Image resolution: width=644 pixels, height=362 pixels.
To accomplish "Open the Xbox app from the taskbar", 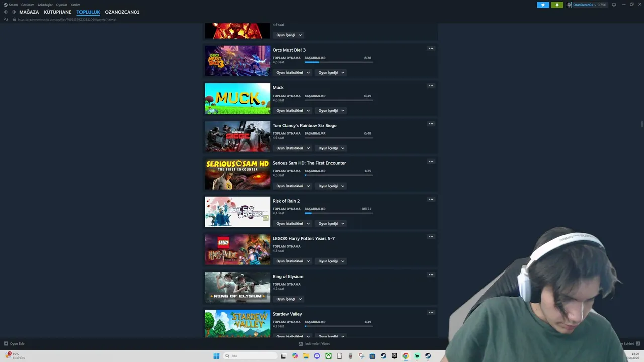I will (x=328, y=356).
